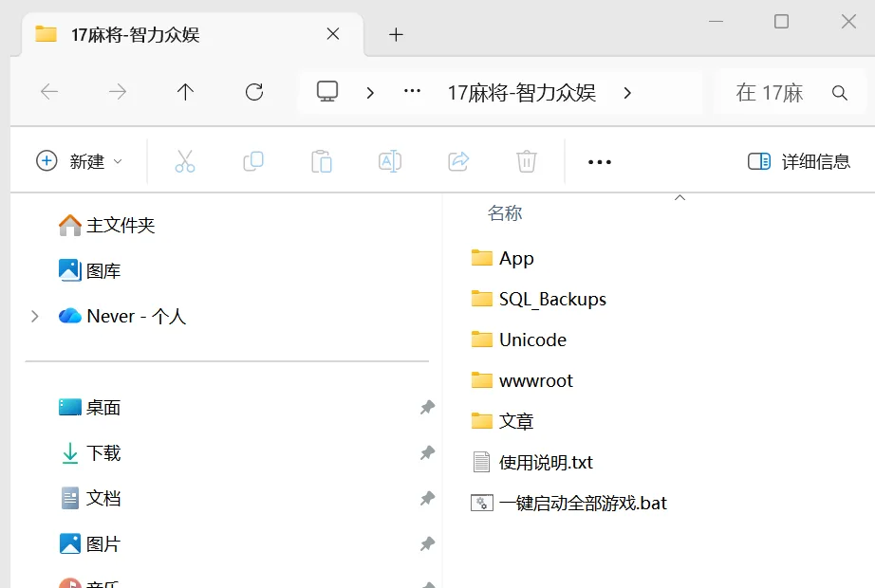This screenshot has height=588, width=875.
Task: Click the 下载 download arrow icon
Action: coord(70,453)
